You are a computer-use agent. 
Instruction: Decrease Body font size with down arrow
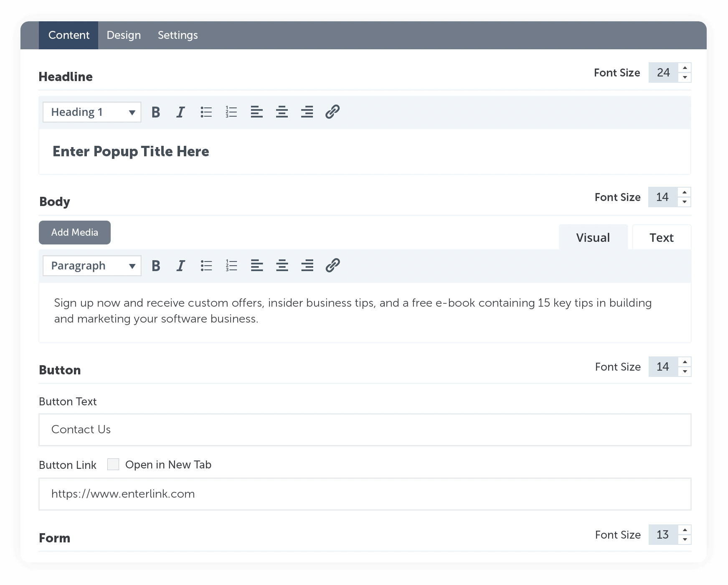pos(685,202)
